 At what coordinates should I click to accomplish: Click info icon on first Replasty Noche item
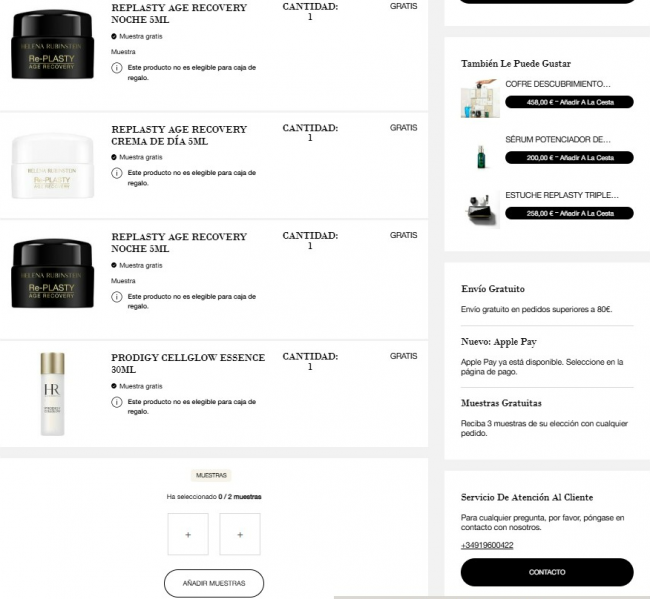pos(117,68)
